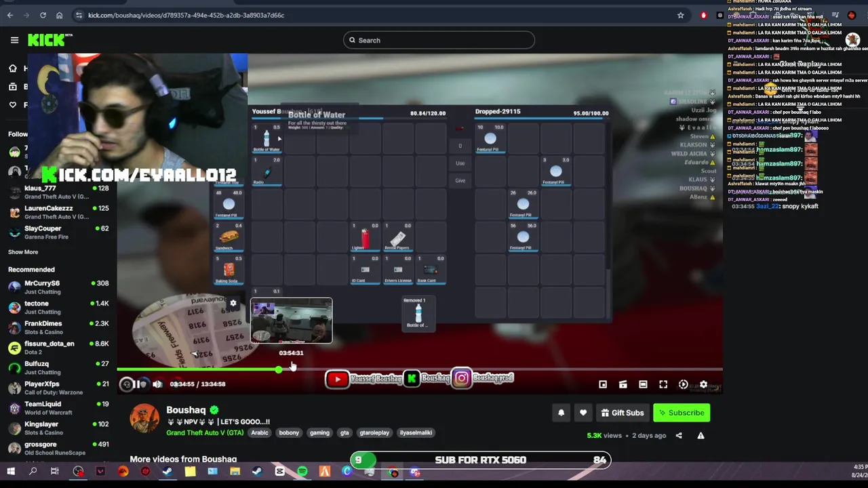Open the recommended channel TeamLiquid
This screenshot has width=868, height=488.
coord(58,408)
